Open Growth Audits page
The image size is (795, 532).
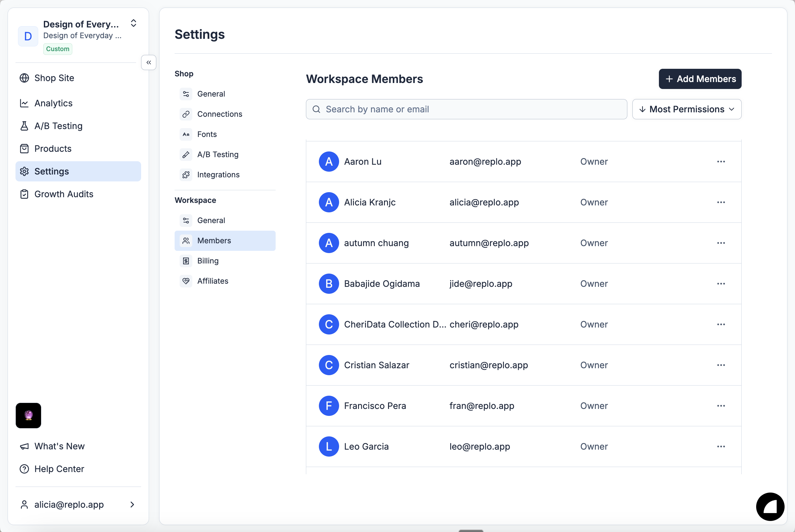coord(63,194)
